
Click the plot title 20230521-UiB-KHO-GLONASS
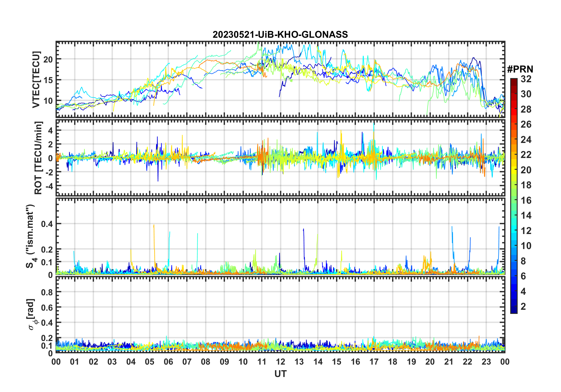coord(280,35)
